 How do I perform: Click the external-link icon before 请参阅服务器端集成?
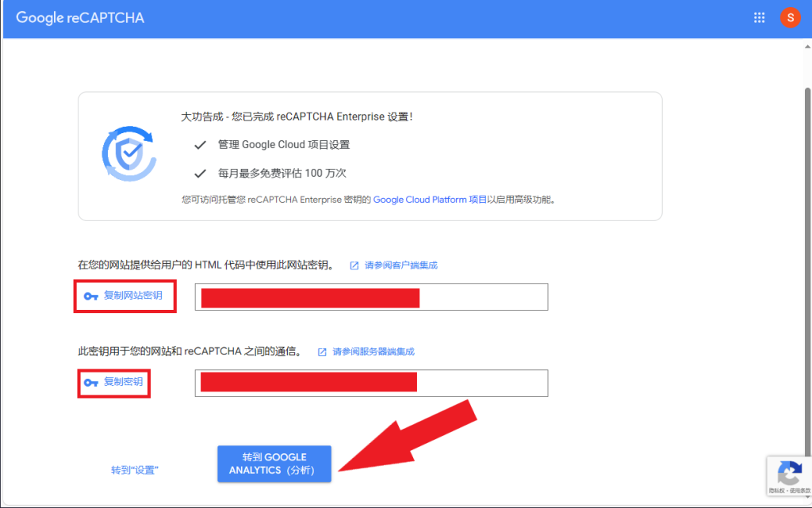(x=322, y=352)
